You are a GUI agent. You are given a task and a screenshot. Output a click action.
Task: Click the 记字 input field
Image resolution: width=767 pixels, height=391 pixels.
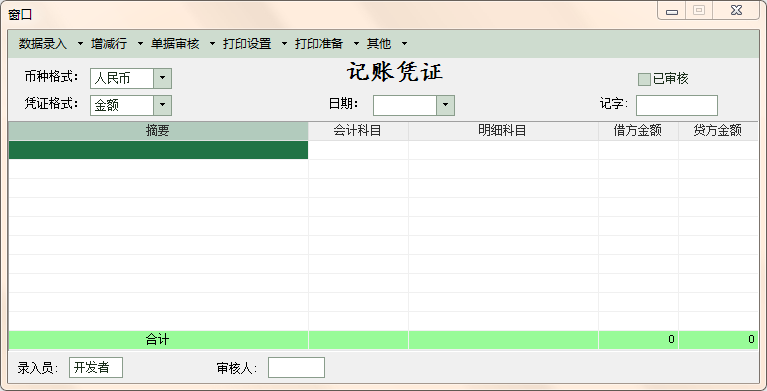tap(677, 105)
